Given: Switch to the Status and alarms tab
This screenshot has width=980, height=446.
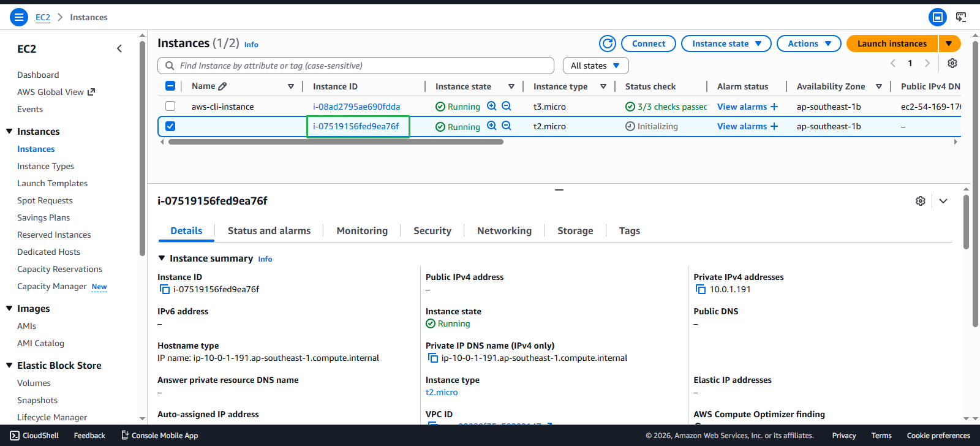Looking at the screenshot, I should tap(269, 230).
